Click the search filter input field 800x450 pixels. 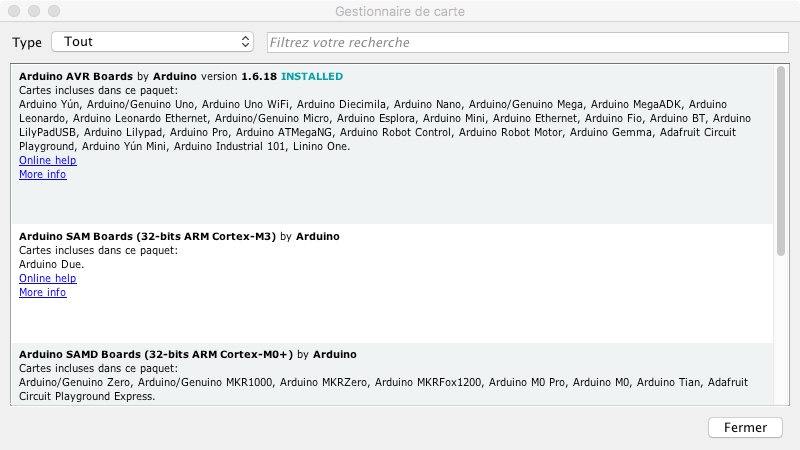(x=529, y=42)
